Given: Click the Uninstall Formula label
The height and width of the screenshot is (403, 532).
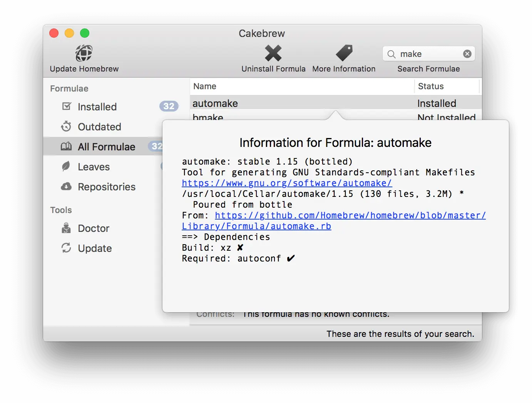Looking at the screenshot, I should click(x=273, y=69).
